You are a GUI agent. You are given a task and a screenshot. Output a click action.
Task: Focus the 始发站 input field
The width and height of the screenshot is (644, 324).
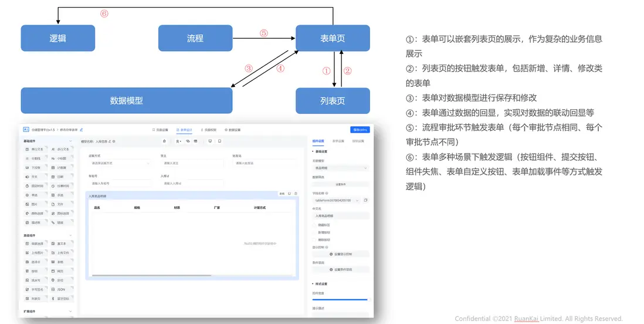[x=264, y=163]
